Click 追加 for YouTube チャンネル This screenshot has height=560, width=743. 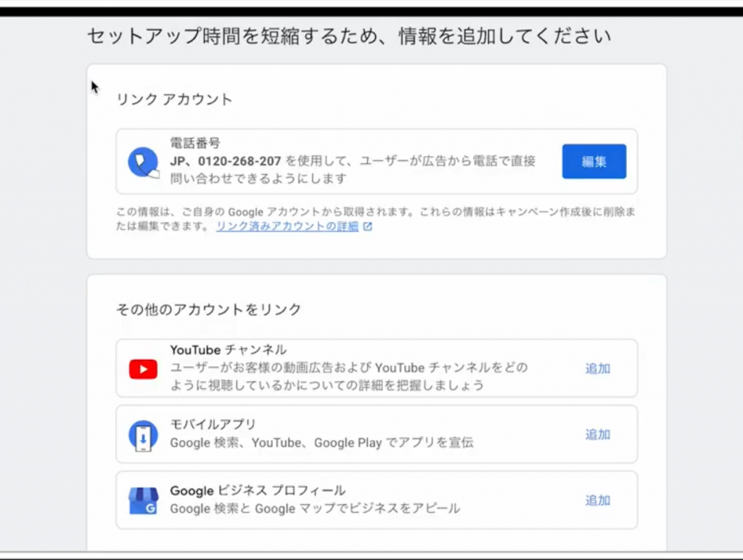coord(598,368)
